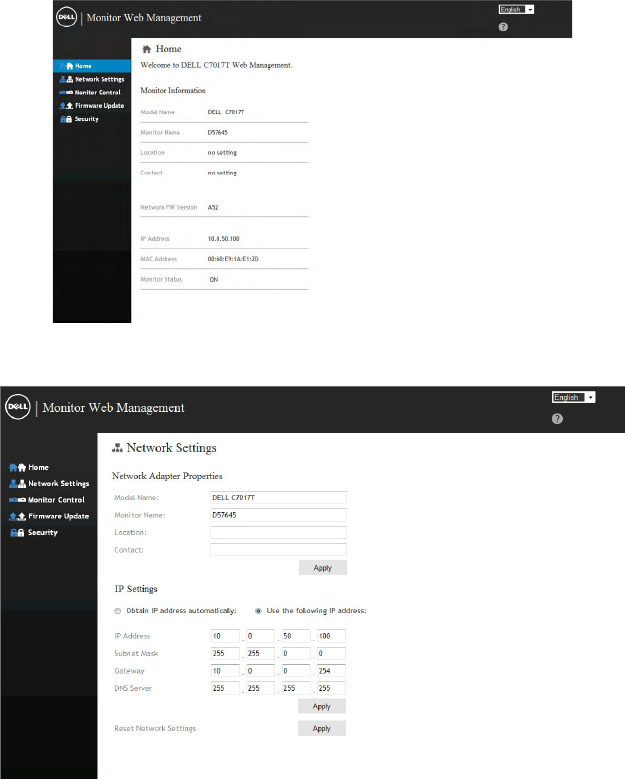The width and height of the screenshot is (625, 779).
Task: Click the Gateway octet field containing 254
Action: coord(331,671)
